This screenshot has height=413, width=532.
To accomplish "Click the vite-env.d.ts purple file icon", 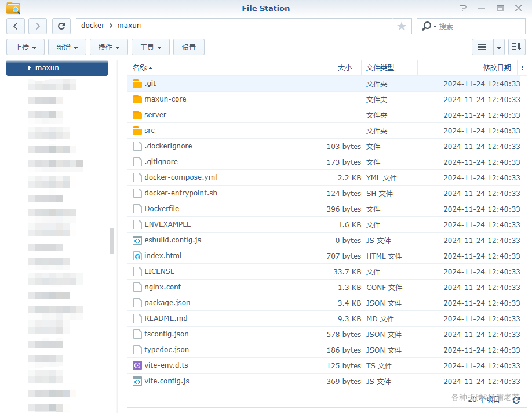I will click(137, 365).
